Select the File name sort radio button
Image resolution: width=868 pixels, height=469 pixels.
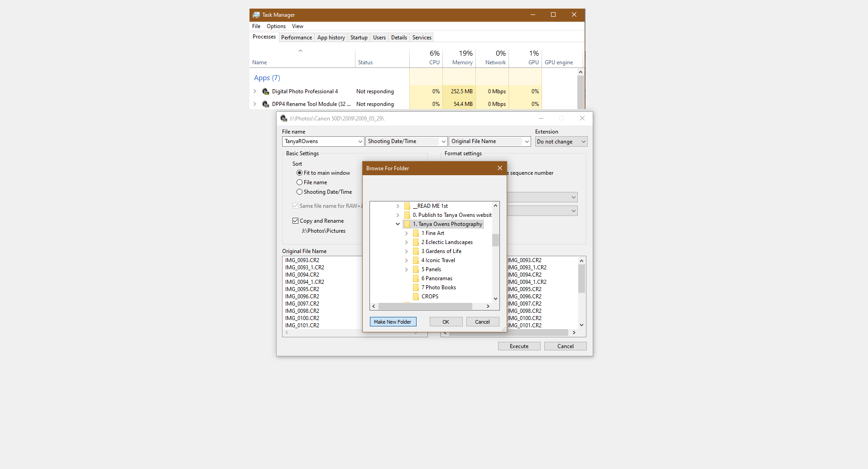(x=299, y=182)
